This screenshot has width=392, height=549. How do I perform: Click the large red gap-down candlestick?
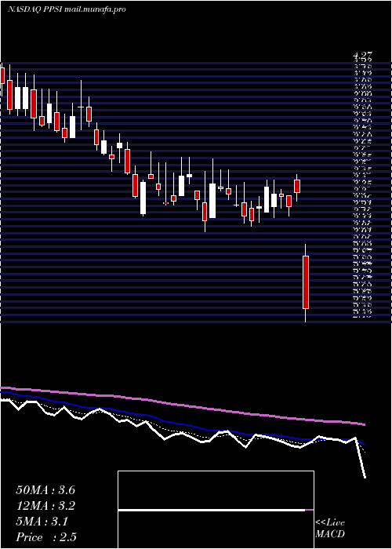tap(306, 282)
